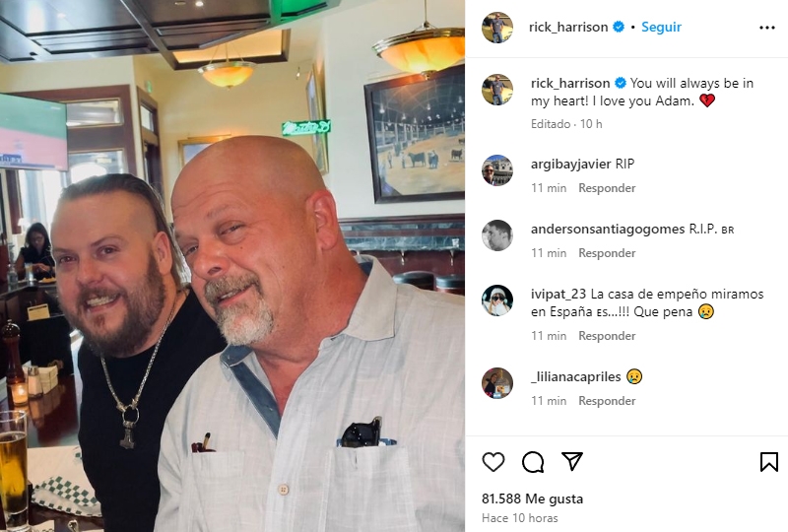Reply to ivipat_23's comment
The height and width of the screenshot is (532, 788).
click(x=607, y=336)
